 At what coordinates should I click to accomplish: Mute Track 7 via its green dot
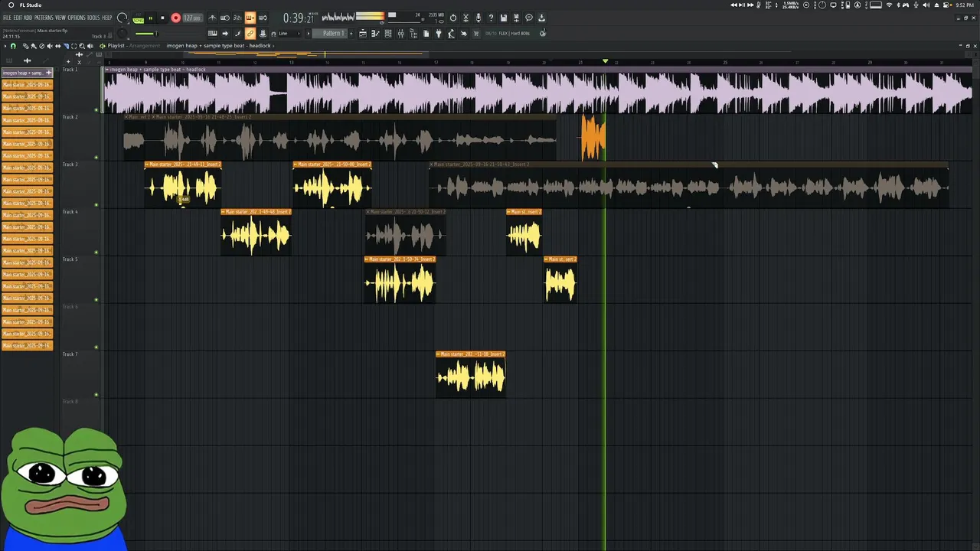pos(96,395)
